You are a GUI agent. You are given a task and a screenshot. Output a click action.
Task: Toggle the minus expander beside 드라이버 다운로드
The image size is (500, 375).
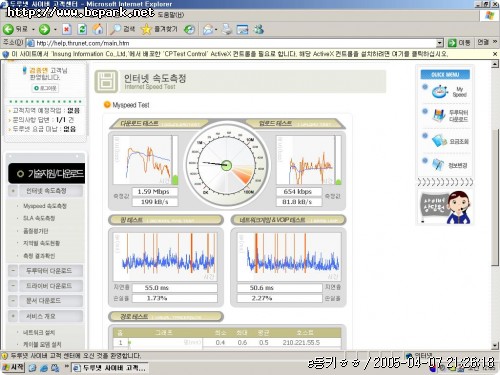13,286
